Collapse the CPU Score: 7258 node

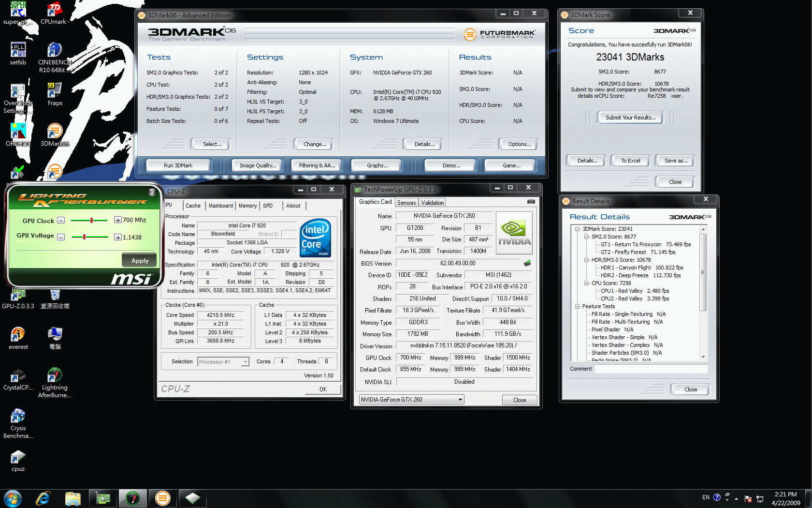point(586,283)
